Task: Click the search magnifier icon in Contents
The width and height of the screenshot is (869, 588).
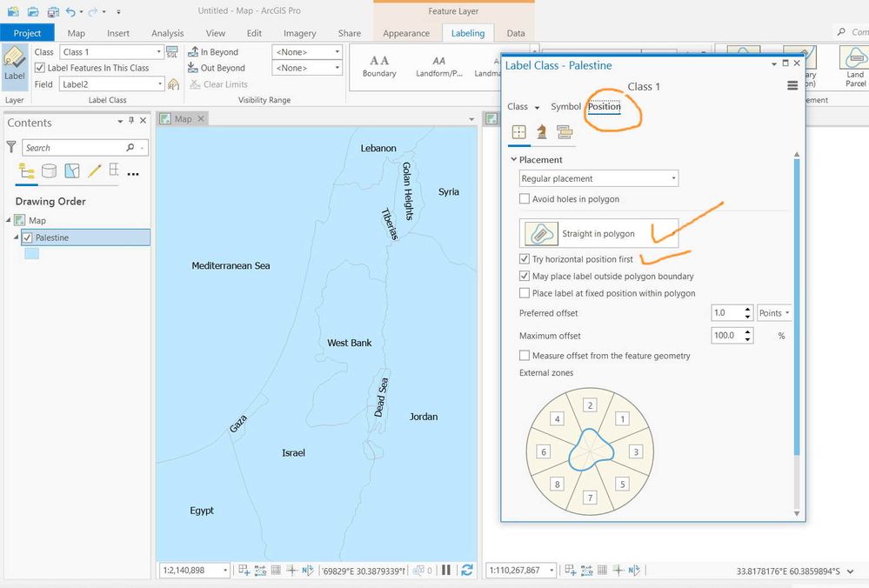Action: point(130,147)
